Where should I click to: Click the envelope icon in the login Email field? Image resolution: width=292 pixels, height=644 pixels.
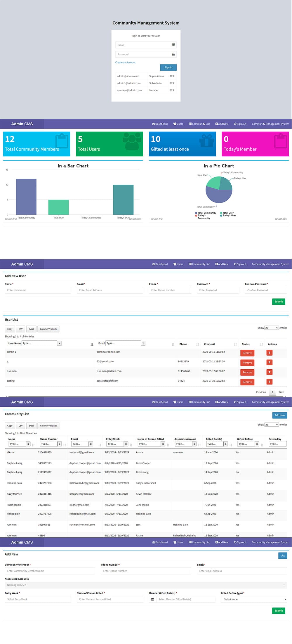pyautogui.click(x=173, y=45)
